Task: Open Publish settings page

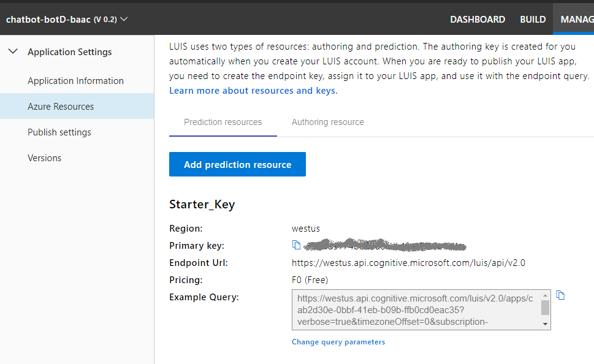Action: pyautogui.click(x=59, y=132)
